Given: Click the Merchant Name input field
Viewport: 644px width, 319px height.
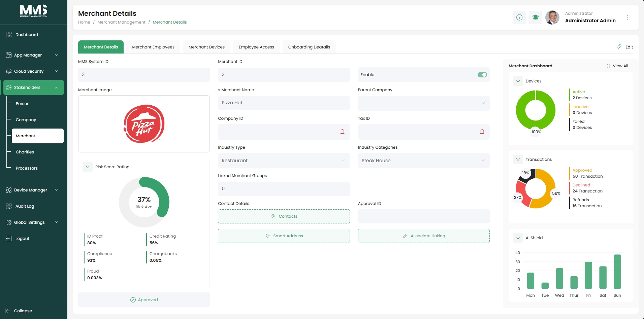Looking at the screenshot, I should (x=284, y=103).
